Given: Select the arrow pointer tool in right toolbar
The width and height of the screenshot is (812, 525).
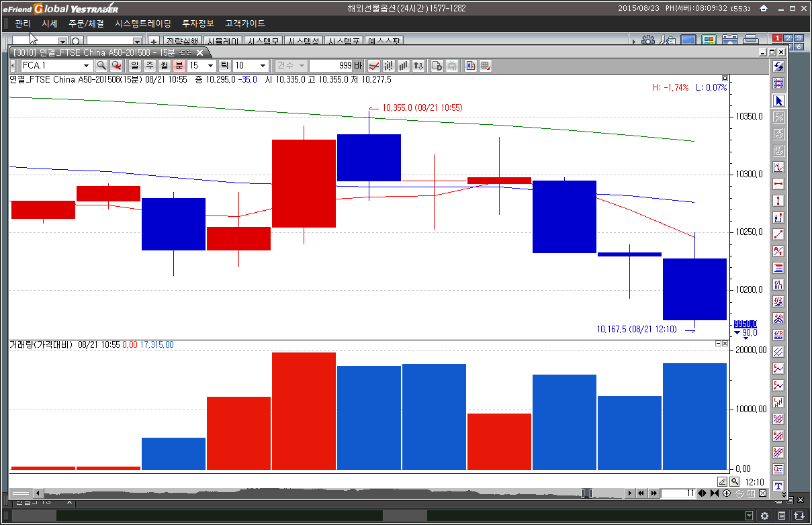Looking at the screenshot, I should [x=778, y=101].
